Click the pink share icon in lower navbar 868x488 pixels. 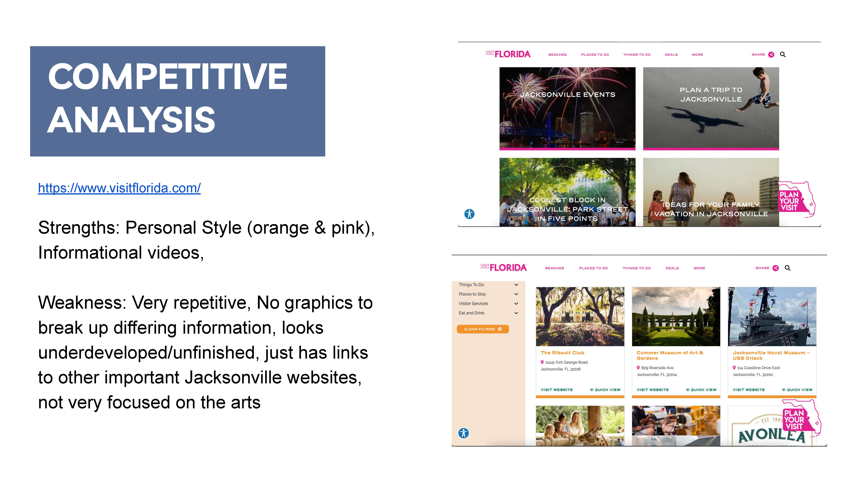(775, 268)
